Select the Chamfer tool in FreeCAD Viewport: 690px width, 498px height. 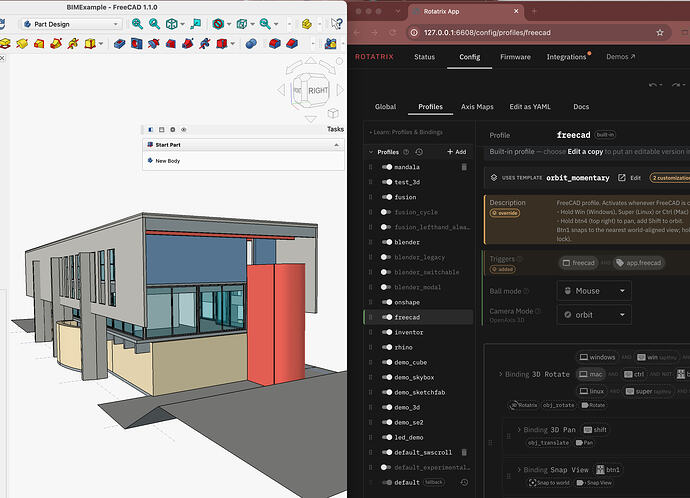click(292, 44)
